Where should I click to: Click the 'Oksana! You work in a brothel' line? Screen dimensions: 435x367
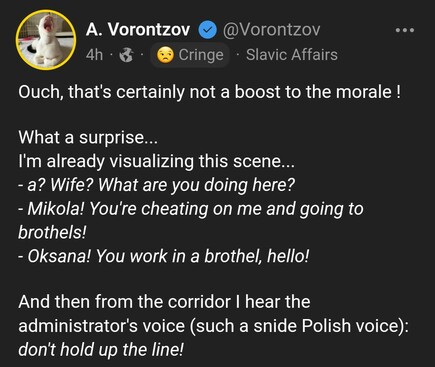164,256
